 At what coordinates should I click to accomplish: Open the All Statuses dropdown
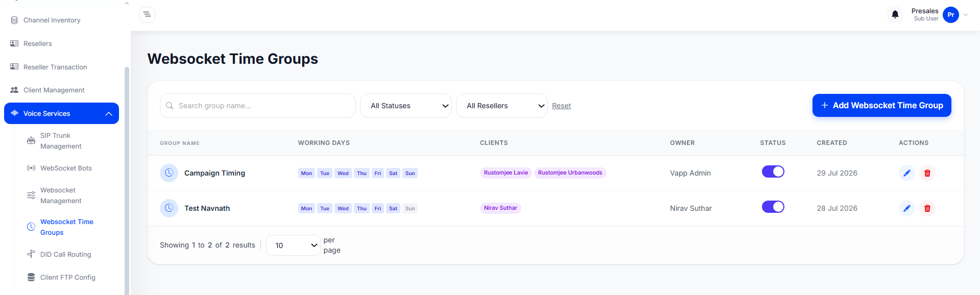pos(406,106)
